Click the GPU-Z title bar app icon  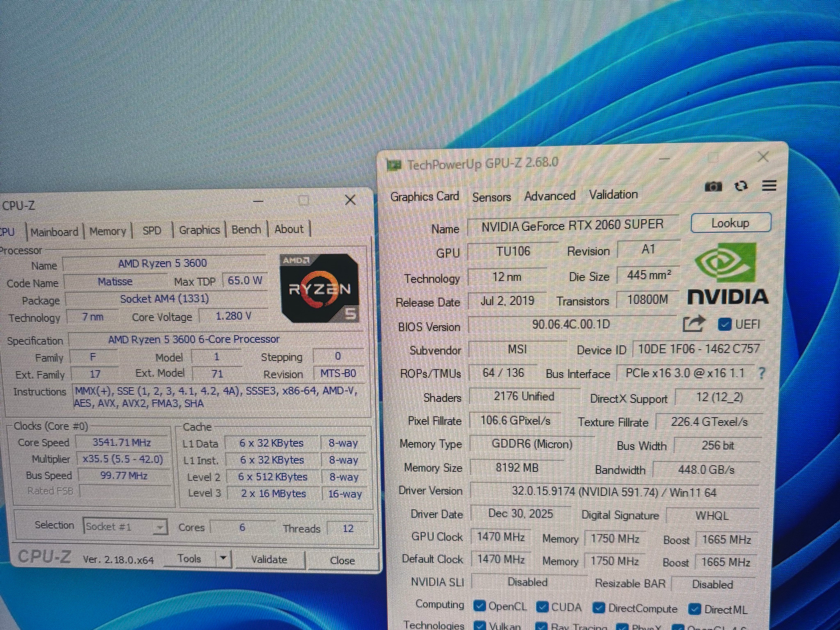[394, 165]
